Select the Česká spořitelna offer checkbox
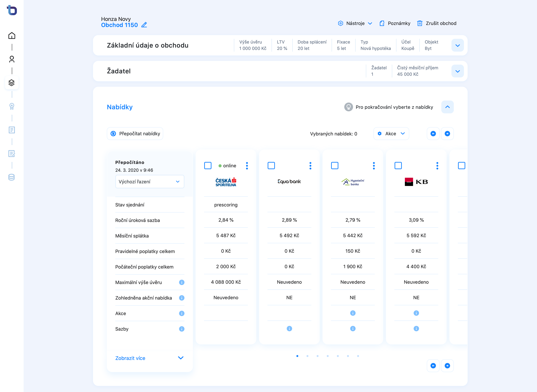The height and width of the screenshot is (392, 537). (208, 166)
